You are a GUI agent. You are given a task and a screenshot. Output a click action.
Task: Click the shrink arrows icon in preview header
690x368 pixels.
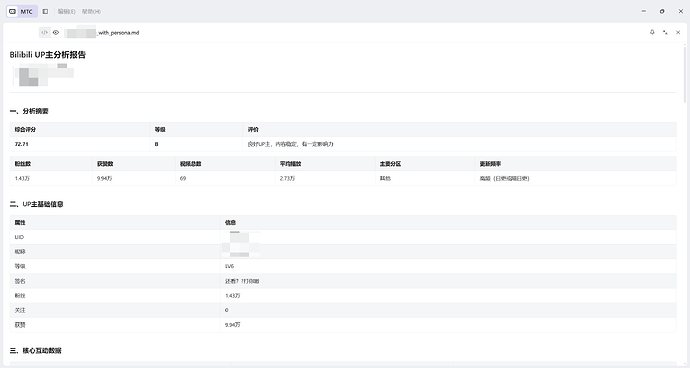click(x=665, y=32)
